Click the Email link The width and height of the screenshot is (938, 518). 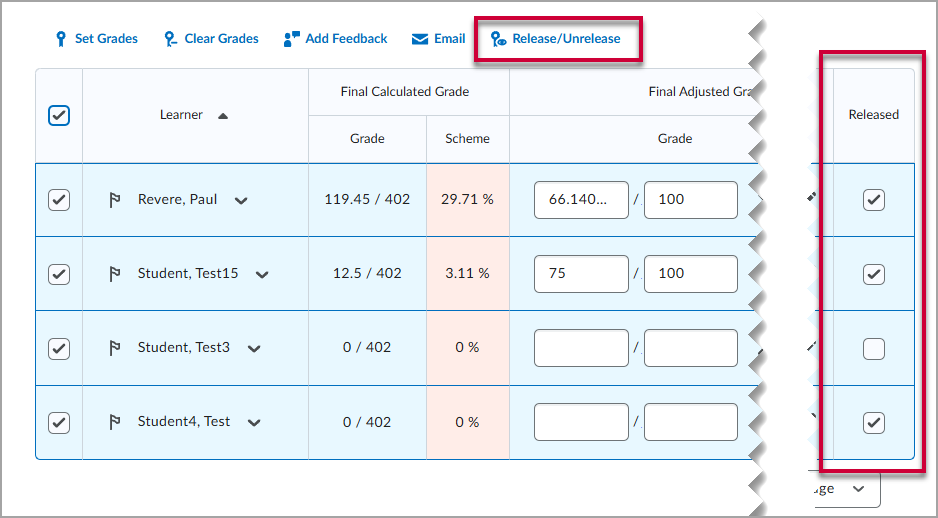[450, 39]
